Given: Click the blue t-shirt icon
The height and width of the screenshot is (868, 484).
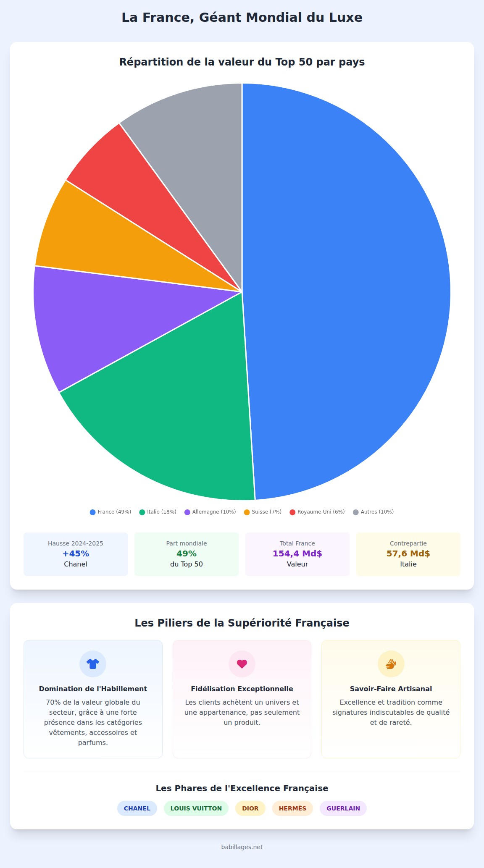Looking at the screenshot, I should click(93, 664).
